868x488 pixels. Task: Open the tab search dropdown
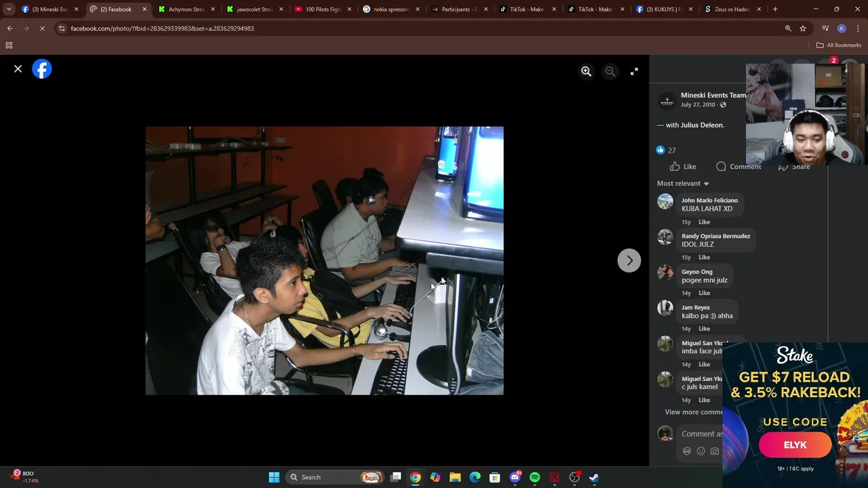[x=9, y=9]
